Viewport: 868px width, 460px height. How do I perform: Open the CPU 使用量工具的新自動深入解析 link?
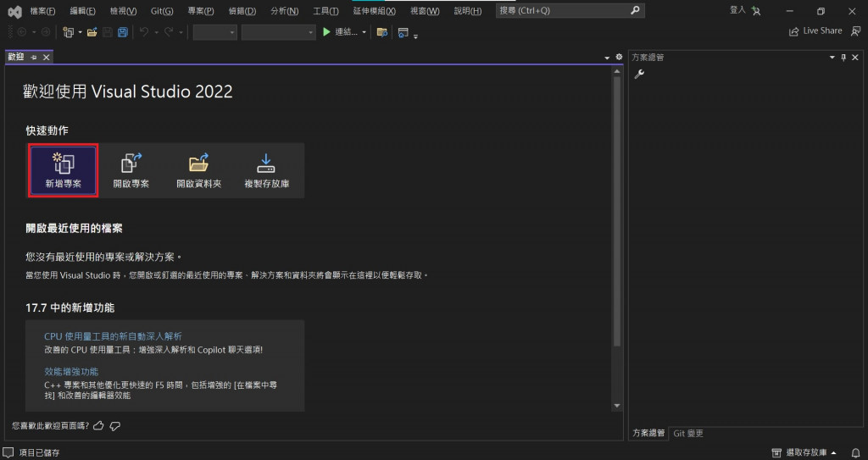click(113, 336)
